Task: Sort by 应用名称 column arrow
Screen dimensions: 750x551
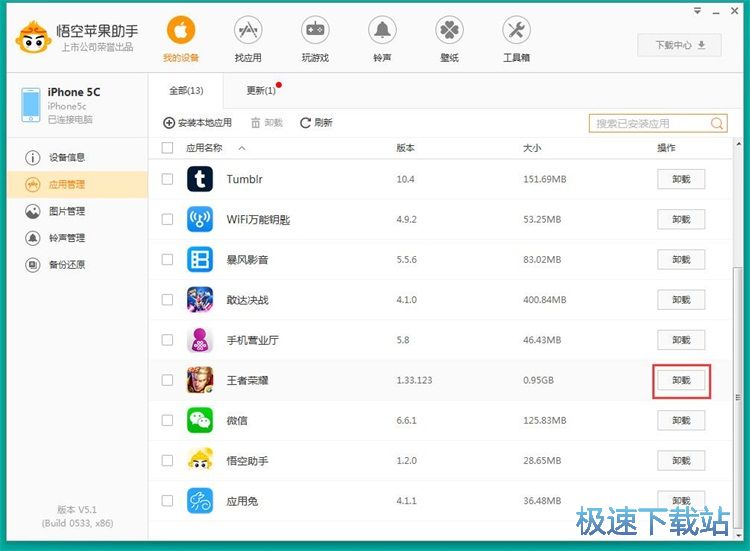Action: pos(242,148)
